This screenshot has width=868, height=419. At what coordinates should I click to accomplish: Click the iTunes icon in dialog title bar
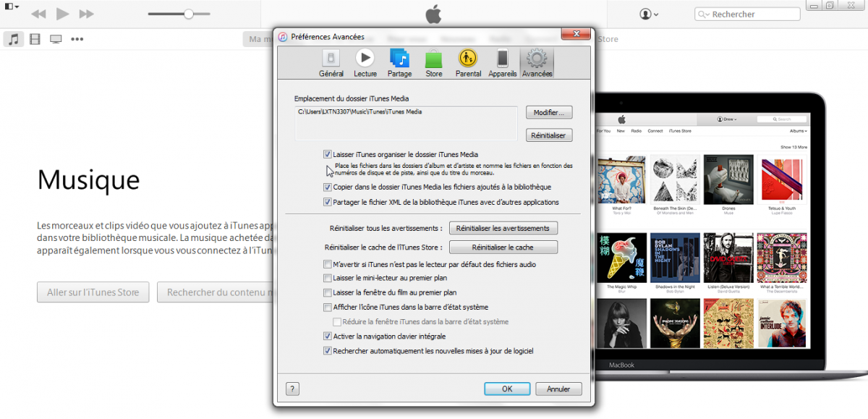pos(283,36)
